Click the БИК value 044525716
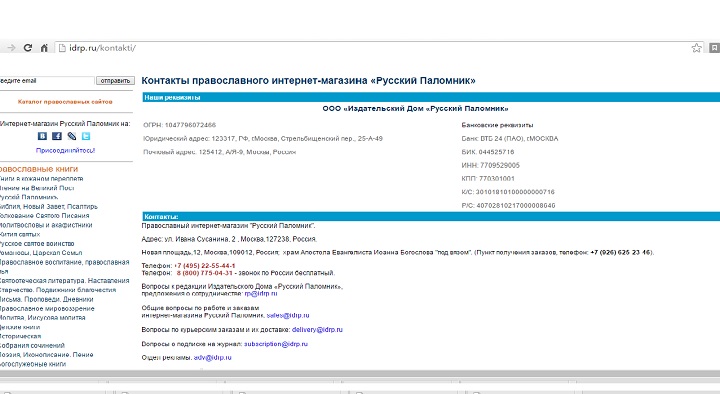 496,152
